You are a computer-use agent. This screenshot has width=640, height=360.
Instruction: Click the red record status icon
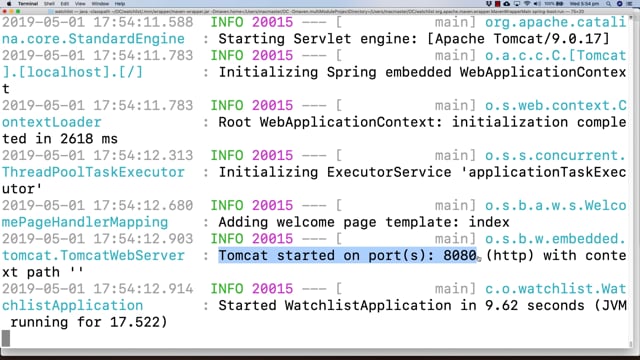click(498, 3)
